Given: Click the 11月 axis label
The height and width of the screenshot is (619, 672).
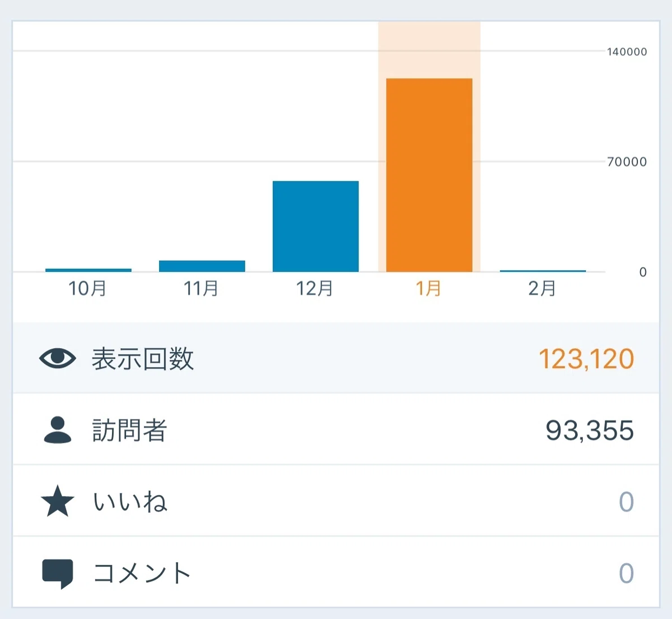Looking at the screenshot, I should (201, 288).
